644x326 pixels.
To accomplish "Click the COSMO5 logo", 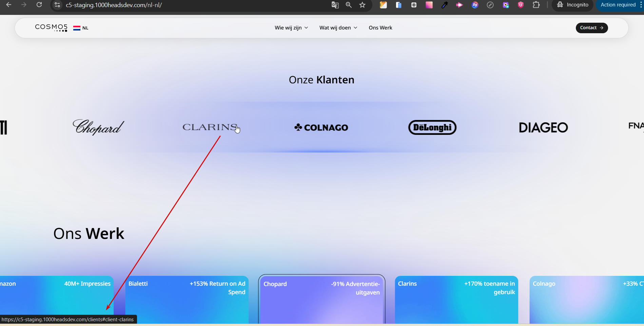I will point(51,28).
